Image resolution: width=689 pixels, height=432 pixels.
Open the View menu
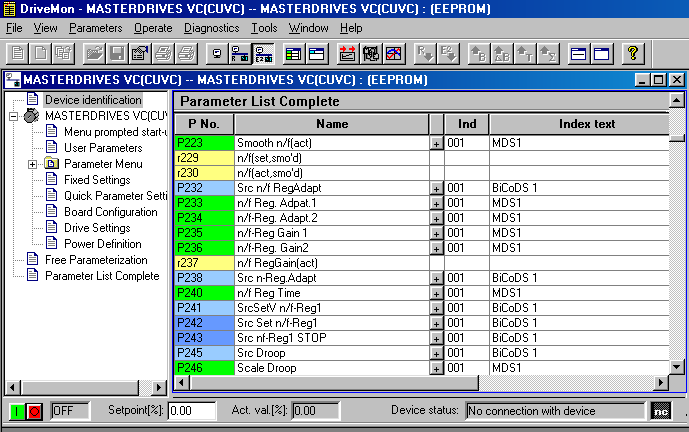coord(45,28)
